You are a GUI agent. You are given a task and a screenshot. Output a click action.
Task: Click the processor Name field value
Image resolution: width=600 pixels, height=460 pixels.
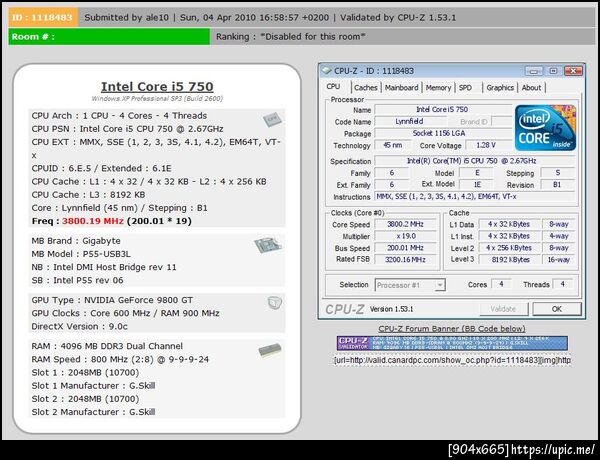(x=442, y=109)
